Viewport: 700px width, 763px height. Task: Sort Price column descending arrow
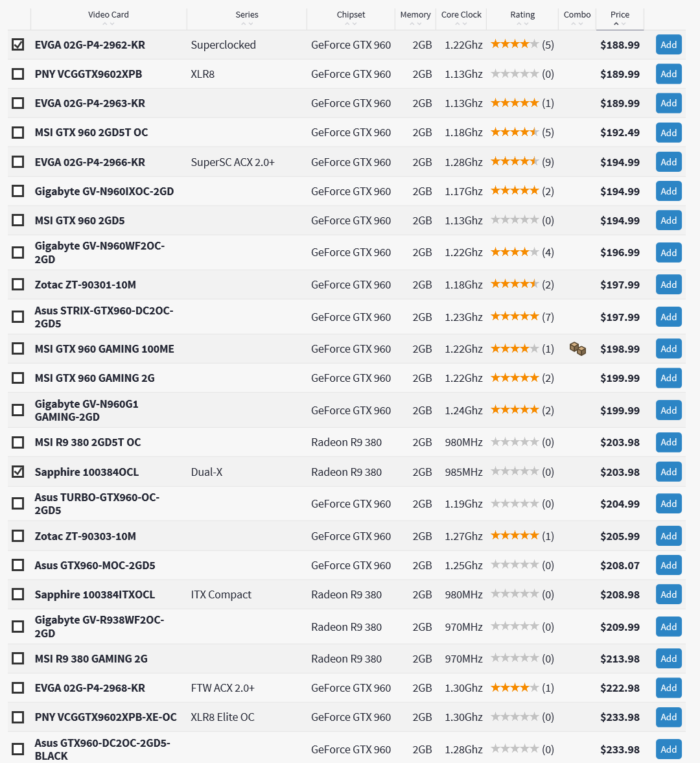(624, 24)
